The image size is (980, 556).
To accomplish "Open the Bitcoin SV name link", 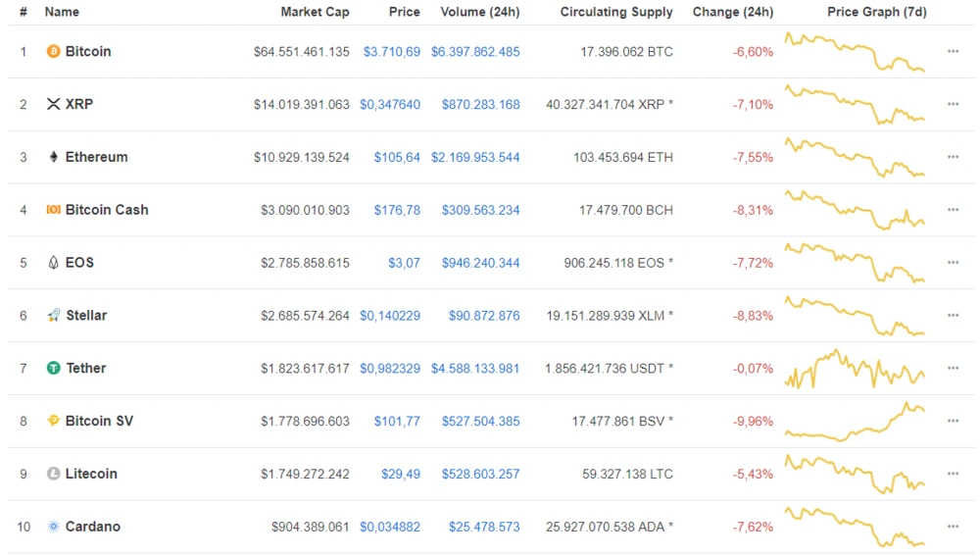I will pyautogui.click(x=99, y=421).
